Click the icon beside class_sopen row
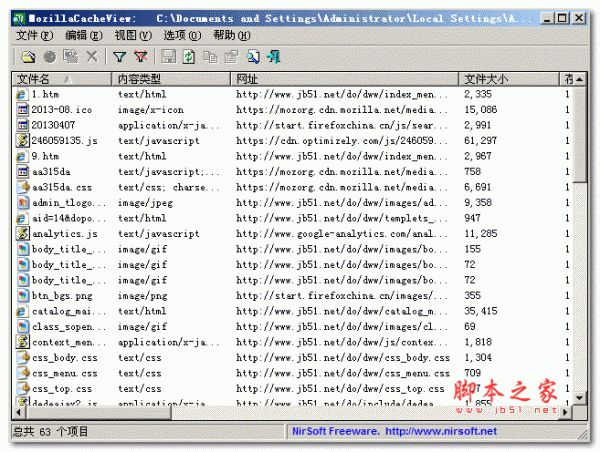Image resolution: width=600 pixels, height=452 pixels. coord(23,326)
